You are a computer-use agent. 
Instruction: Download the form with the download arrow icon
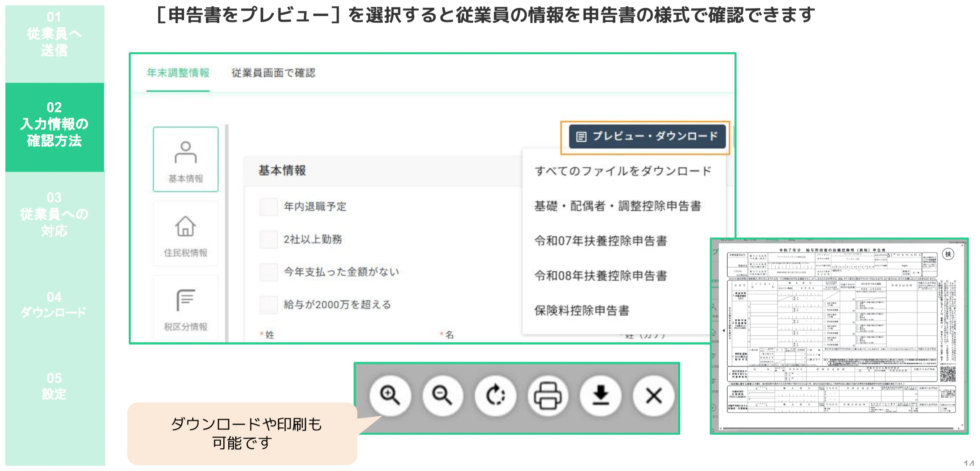click(601, 395)
